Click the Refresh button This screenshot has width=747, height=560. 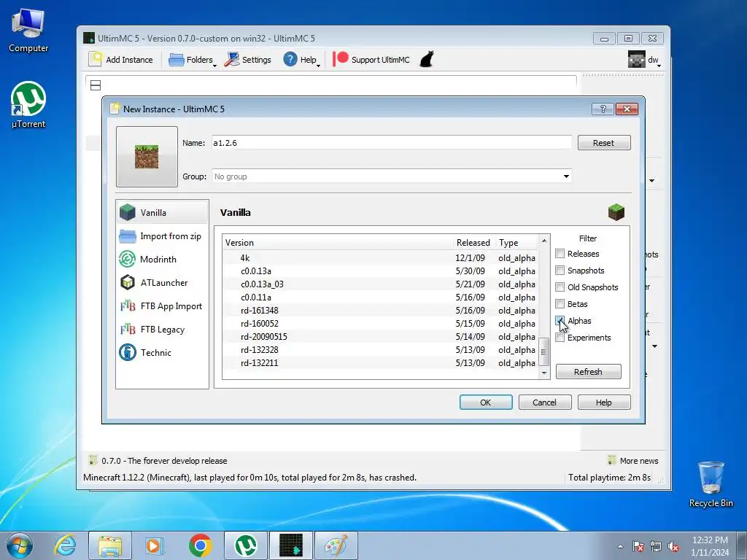[x=589, y=372]
